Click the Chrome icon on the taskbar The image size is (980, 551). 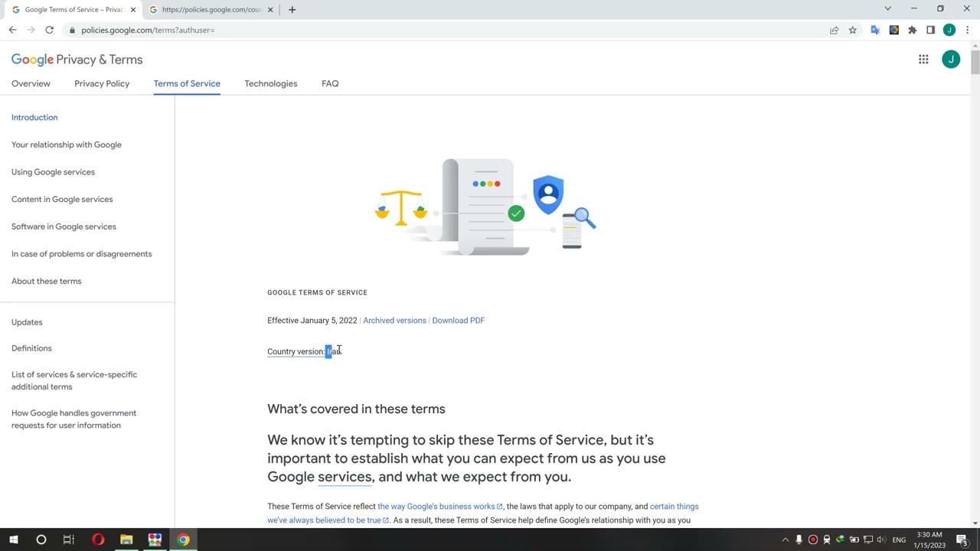click(x=183, y=540)
